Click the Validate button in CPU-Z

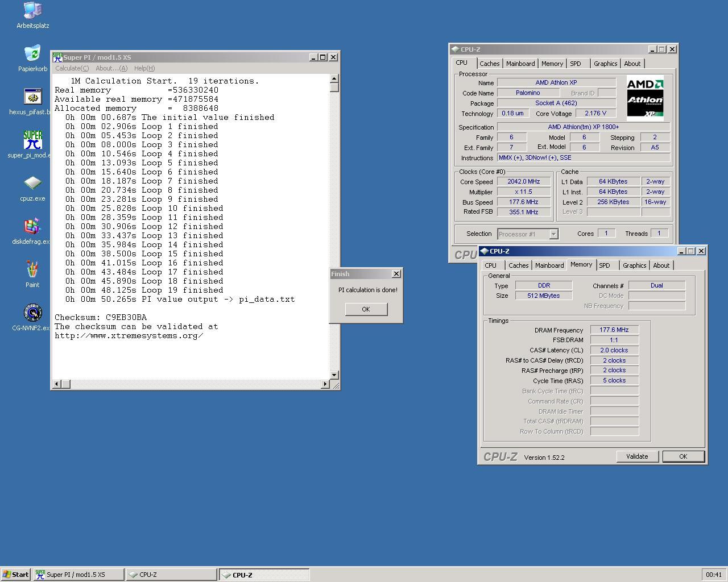(637, 456)
